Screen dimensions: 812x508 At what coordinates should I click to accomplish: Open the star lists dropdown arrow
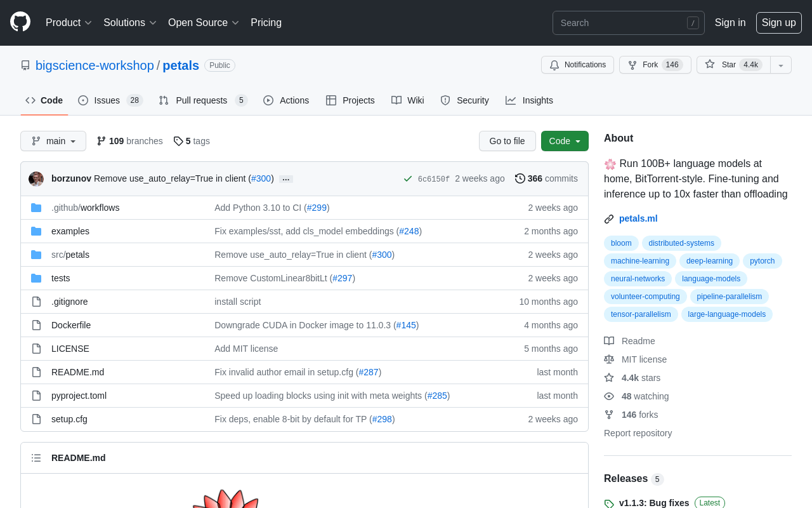pyautogui.click(x=781, y=65)
